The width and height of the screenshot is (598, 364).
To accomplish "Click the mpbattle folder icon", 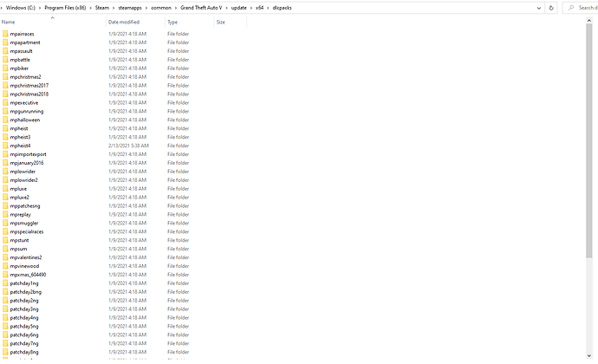I will click(5, 60).
